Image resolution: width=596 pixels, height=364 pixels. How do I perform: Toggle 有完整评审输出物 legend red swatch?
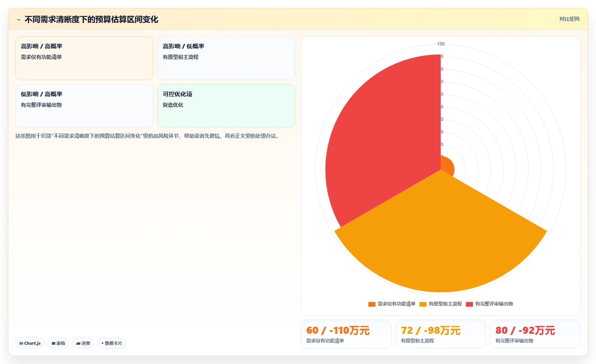tap(469, 304)
